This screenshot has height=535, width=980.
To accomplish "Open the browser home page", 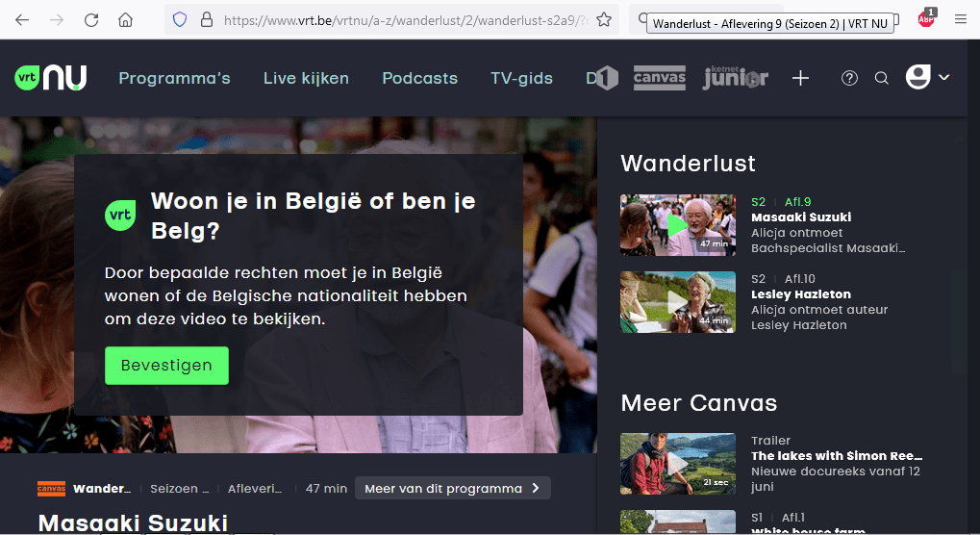I will [126, 20].
